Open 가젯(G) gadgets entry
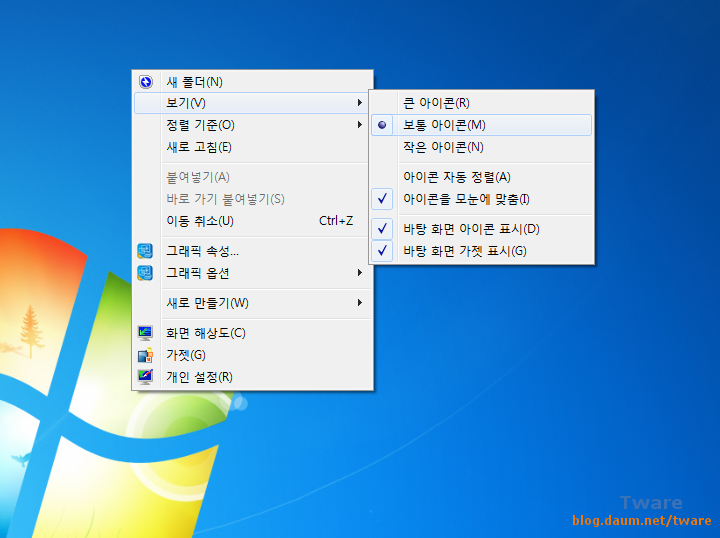720x538 pixels. pyautogui.click(x=253, y=355)
